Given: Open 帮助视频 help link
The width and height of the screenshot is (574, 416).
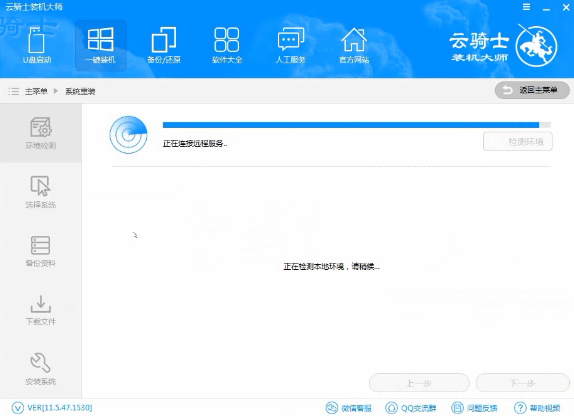Looking at the screenshot, I should [537, 408].
